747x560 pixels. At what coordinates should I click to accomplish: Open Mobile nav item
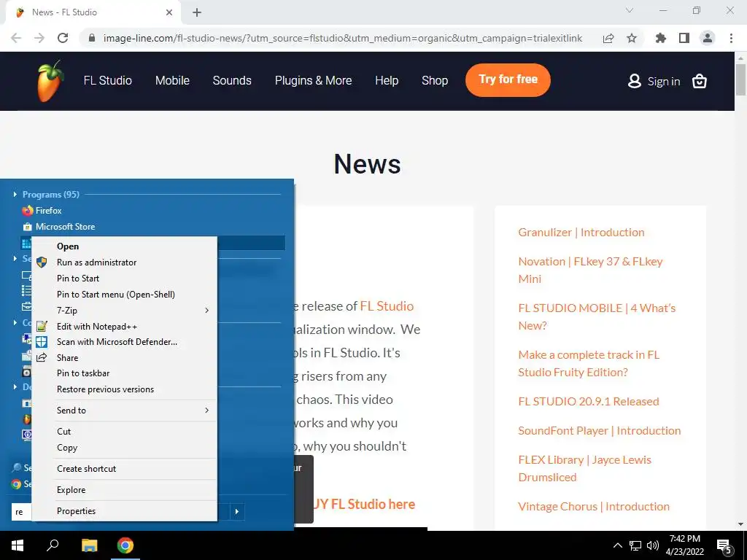pyautogui.click(x=172, y=80)
